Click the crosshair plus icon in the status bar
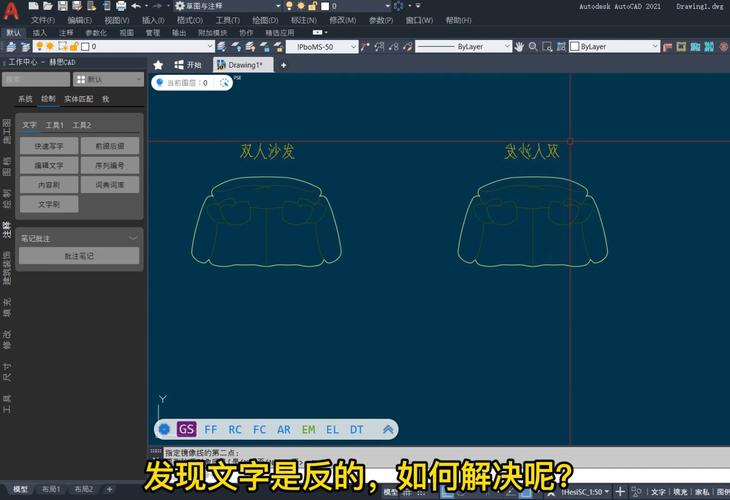The width and height of the screenshot is (730, 500). click(620, 491)
